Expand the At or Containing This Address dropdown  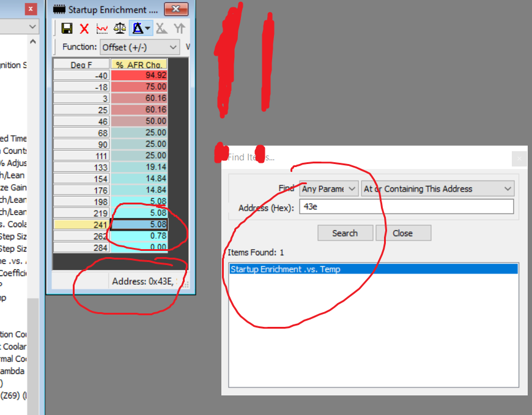pyautogui.click(x=438, y=189)
